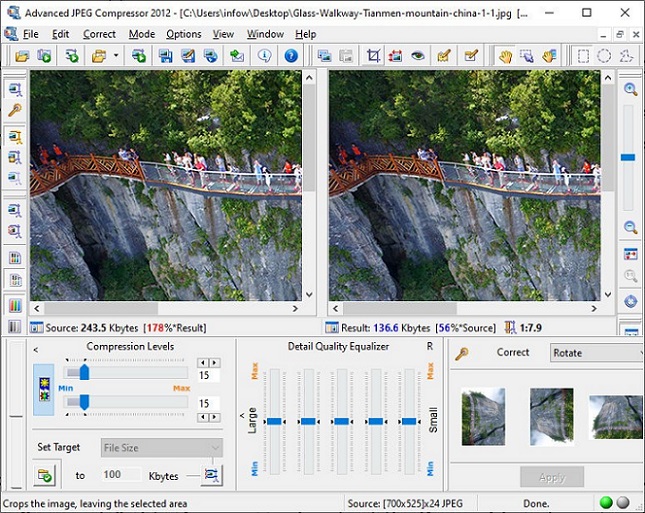This screenshot has height=513, width=645.
Task: Open the Options menu
Action: pos(183,34)
